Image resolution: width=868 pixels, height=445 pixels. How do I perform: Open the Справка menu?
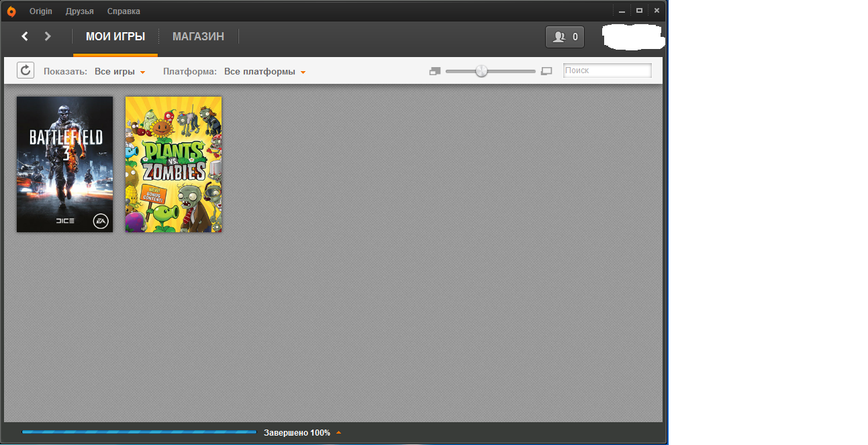[x=124, y=11]
